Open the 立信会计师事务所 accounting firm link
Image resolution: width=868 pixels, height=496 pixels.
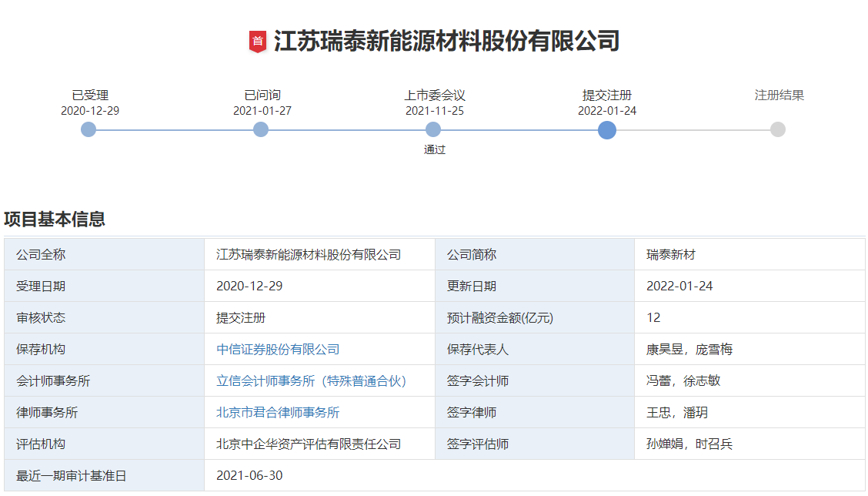(310, 380)
